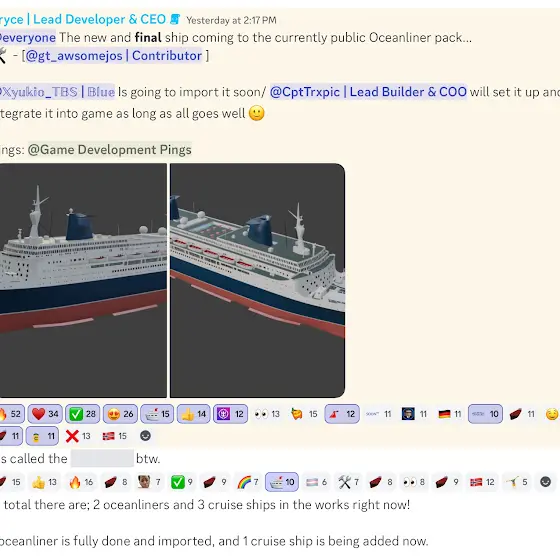Click the hammer and wrench reaction showing 7
Viewport: 560px width, 560px height.
tap(349, 482)
